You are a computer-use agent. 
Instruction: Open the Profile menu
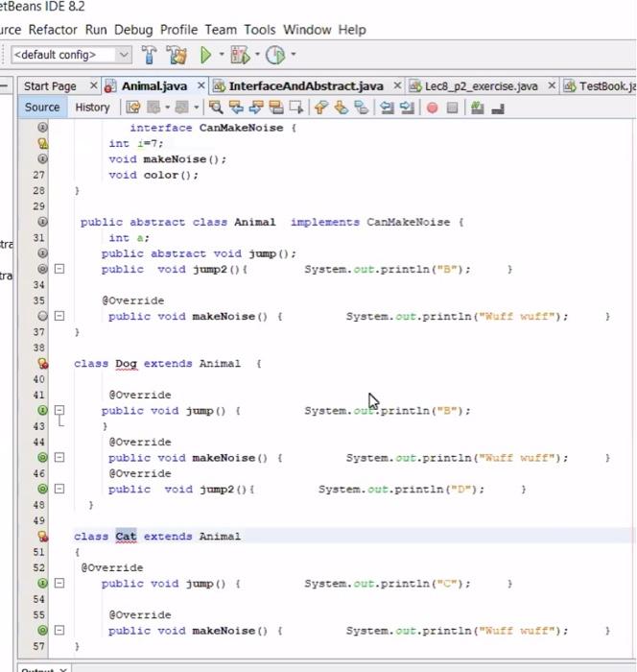coord(178,30)
